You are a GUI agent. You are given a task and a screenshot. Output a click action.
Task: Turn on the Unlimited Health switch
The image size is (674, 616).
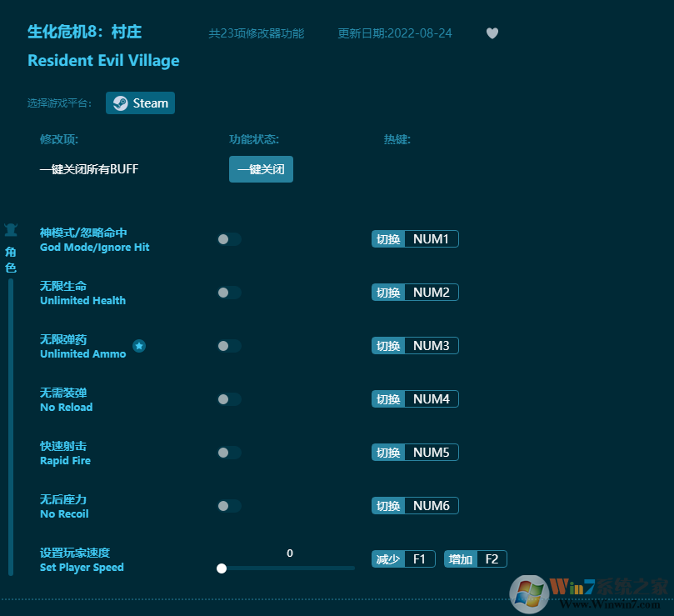[228, 293]
